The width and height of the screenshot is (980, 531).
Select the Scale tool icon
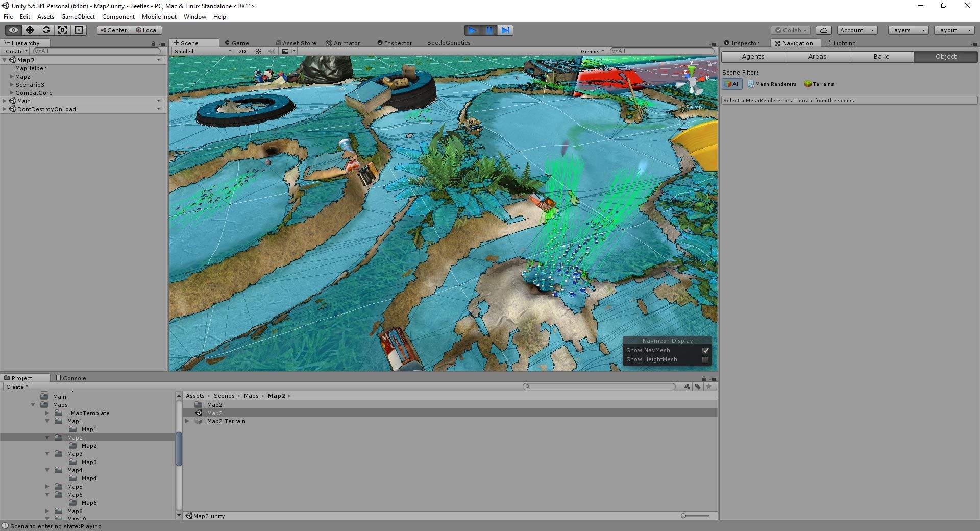point(62,30)
